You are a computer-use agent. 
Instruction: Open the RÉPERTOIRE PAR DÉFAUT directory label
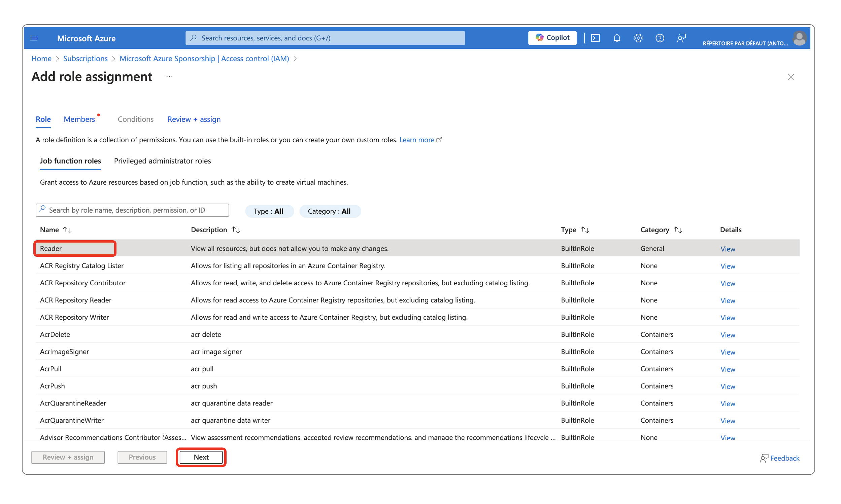745,43
